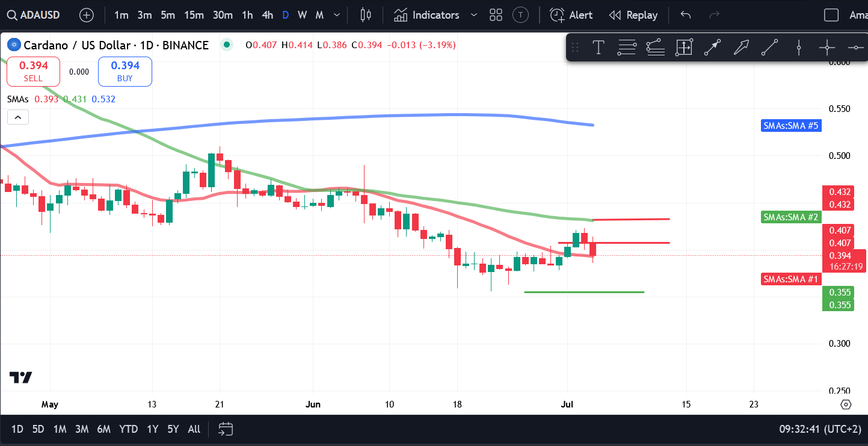Switch to the 5m timeframe
Viewport: 868px width, 446px height.
coord(168,15)
